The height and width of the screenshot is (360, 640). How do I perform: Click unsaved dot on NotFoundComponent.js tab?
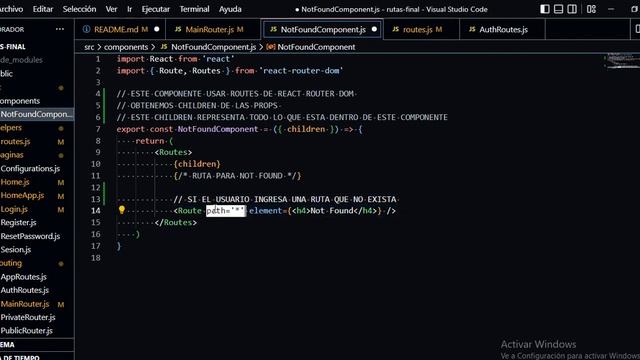[x=374, y=29]
